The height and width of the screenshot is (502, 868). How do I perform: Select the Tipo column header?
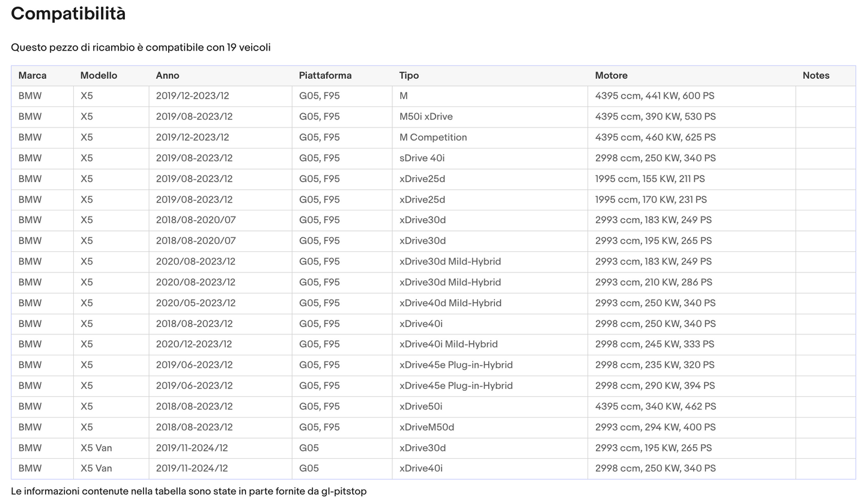[x=409, y=76]
